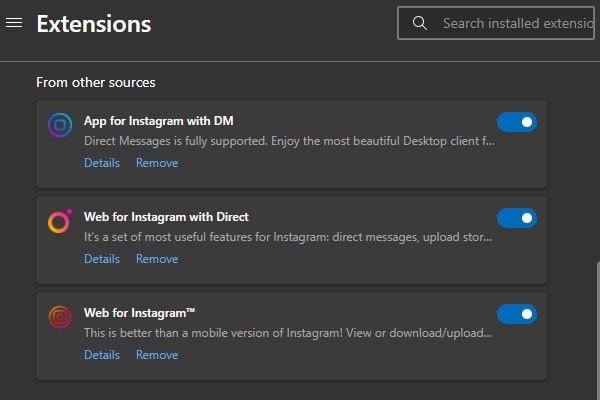Click the Web for Instagram™ extension icon
Viewport: 600px width, 400px height.
click(60, 317)
